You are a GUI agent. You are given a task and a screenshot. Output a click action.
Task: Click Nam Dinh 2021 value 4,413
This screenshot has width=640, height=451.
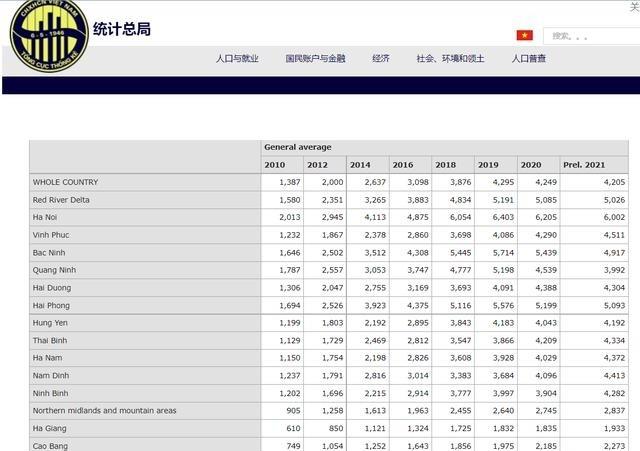click(614, 375)
